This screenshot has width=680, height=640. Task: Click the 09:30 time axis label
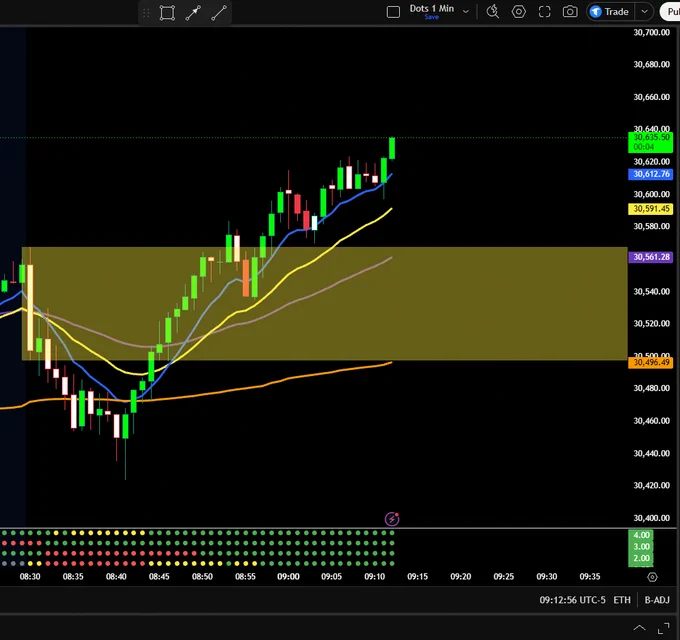546,577
